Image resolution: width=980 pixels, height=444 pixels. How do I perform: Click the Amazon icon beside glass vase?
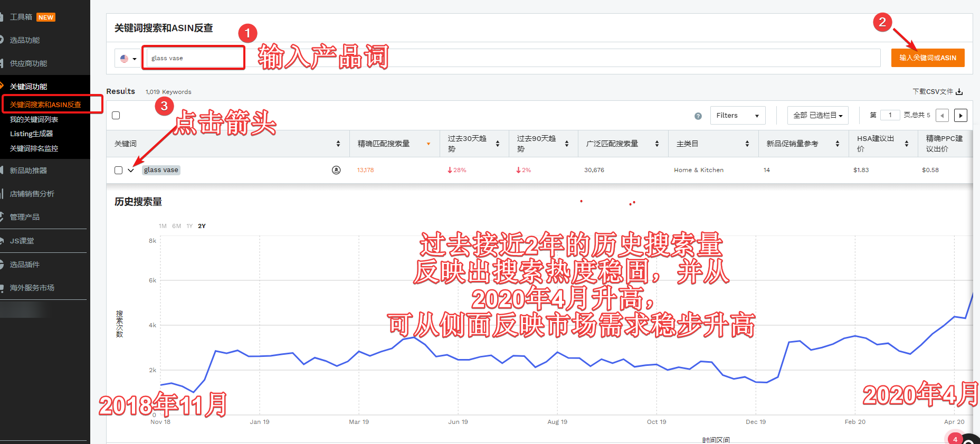point(336,170)
